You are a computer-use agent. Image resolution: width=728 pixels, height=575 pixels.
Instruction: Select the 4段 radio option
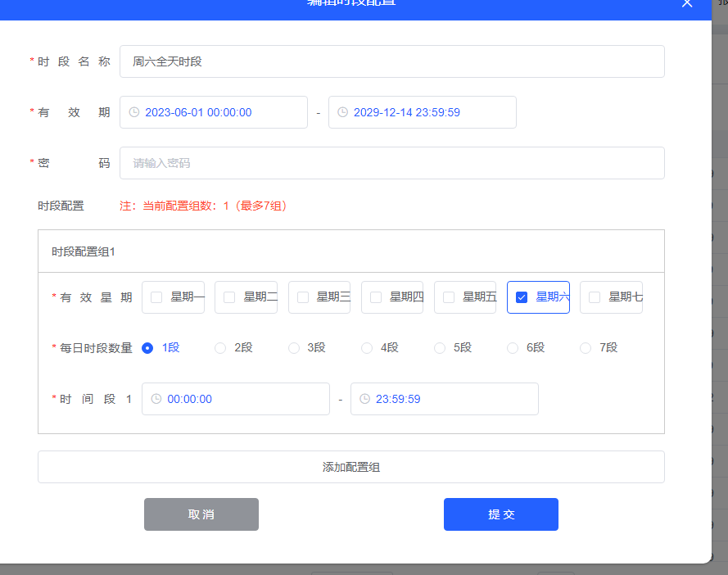point(367,348)
